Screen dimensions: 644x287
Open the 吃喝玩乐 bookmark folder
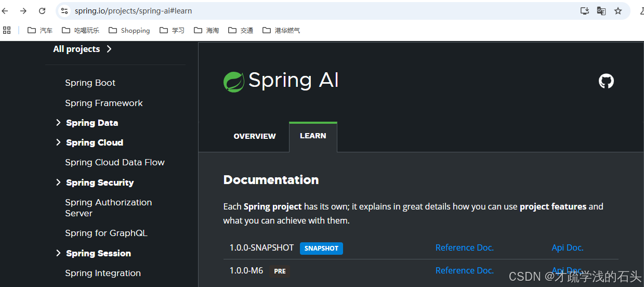click(80, 30)
